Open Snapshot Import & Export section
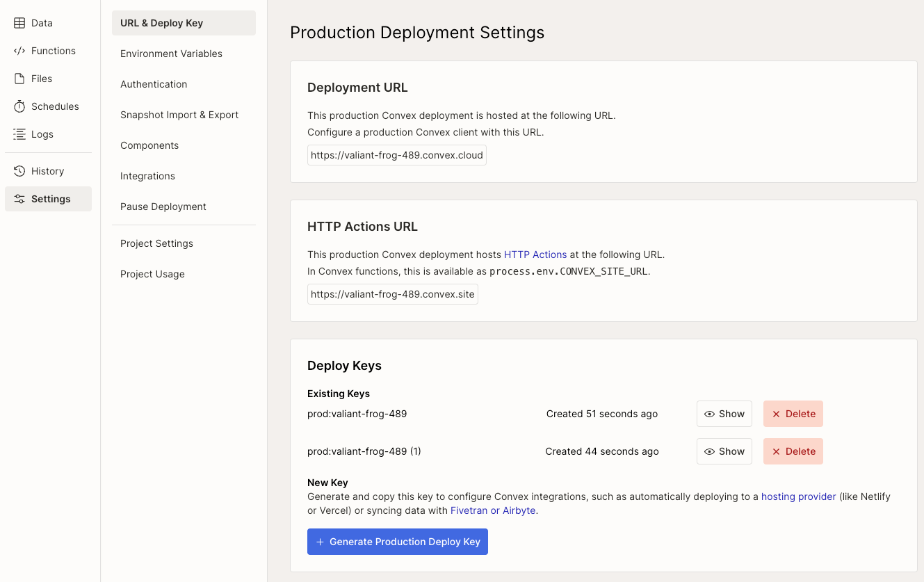 coord(179,115)
